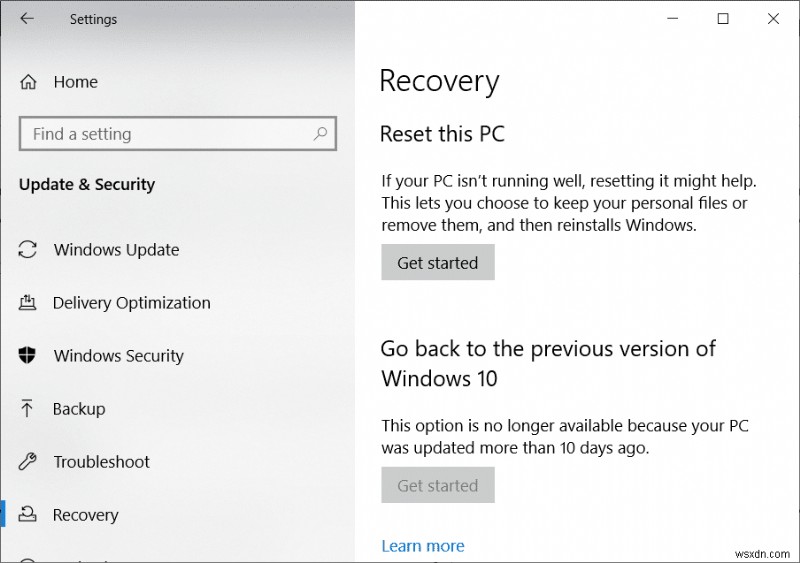Click the Recovery icon in sidebar
Image resolution: width=800 pixels, height=563 pixels.
pos(28,515)
